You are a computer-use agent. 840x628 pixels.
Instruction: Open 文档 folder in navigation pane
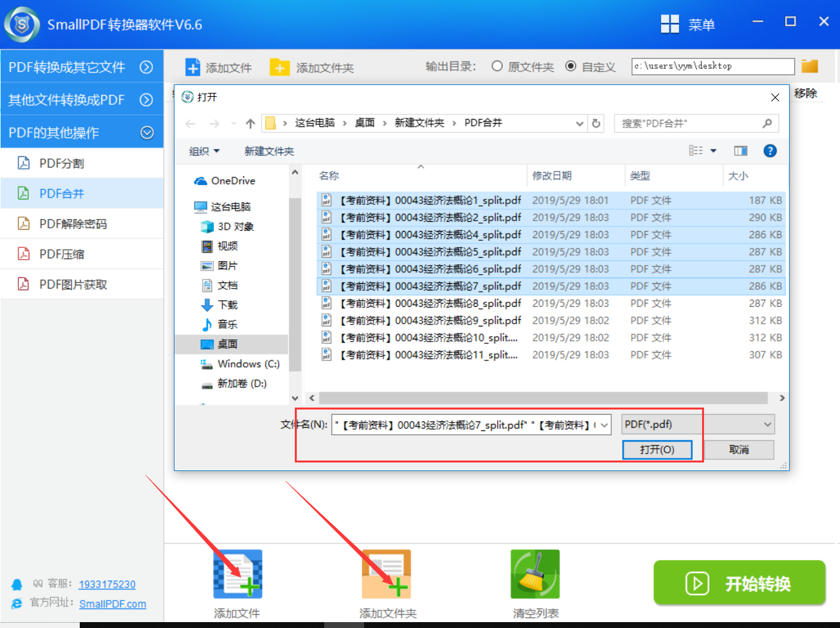click(x=220, y=285)
